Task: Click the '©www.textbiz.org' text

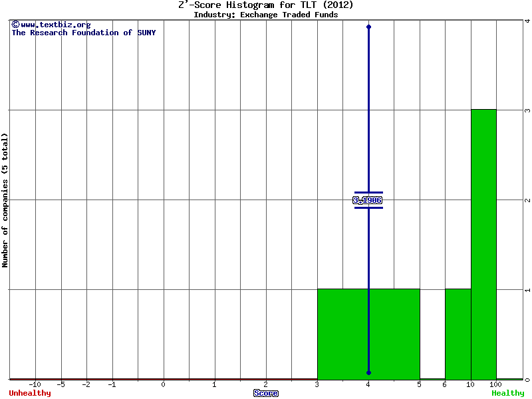Action: point(51,25)
